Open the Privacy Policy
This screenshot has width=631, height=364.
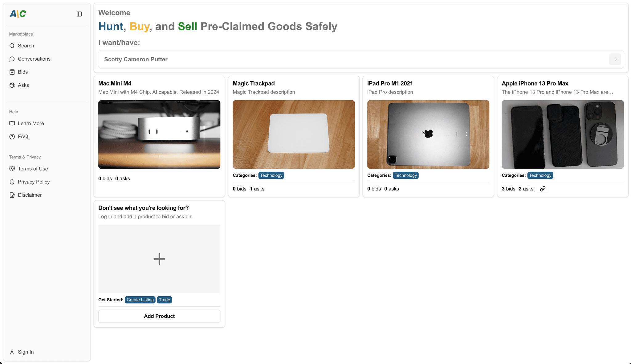[34, 182]
